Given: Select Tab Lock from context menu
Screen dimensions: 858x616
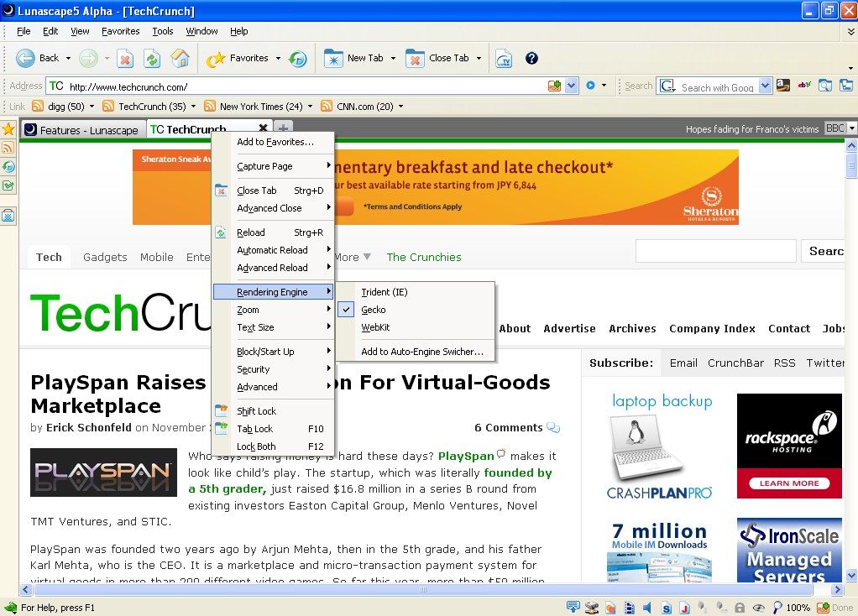Looking at the screenshot, I should [x=254, y=429].
